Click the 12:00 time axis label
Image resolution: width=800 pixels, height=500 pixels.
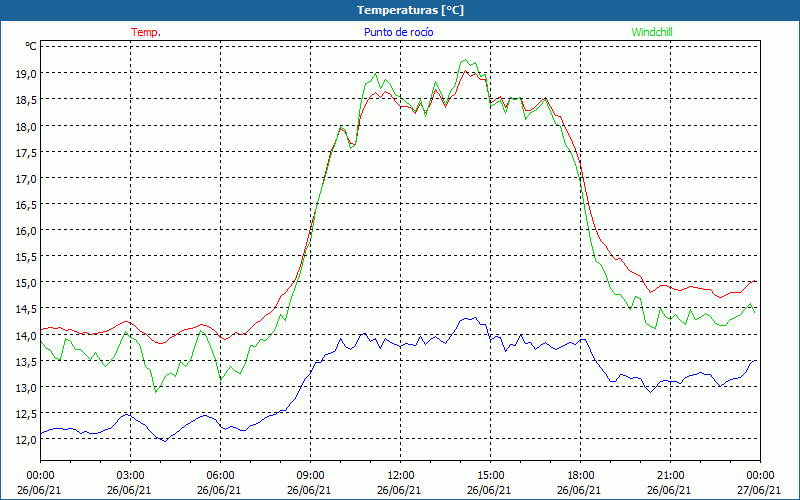point(401,475)
